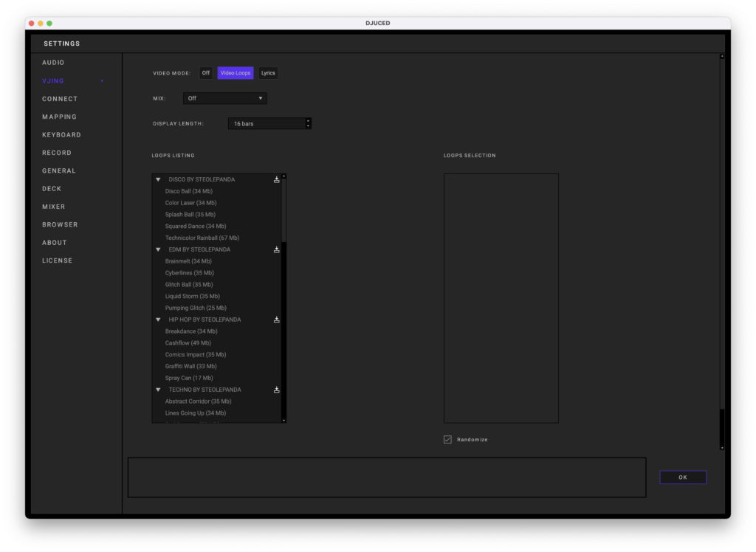Download the Techno by Steolepanda loop pack
Image resolution: width=756 pixels, height=552 pixels.
click(x=277, y=390)
